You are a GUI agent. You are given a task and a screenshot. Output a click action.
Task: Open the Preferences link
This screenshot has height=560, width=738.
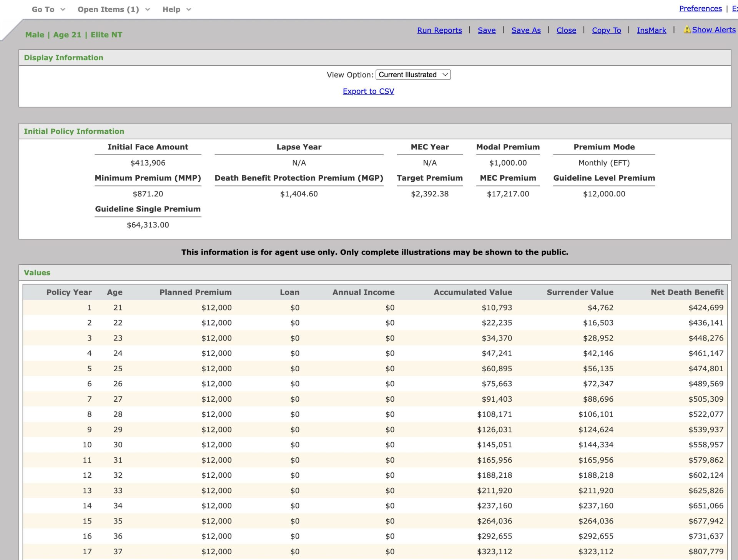click(x=700, y=8)
